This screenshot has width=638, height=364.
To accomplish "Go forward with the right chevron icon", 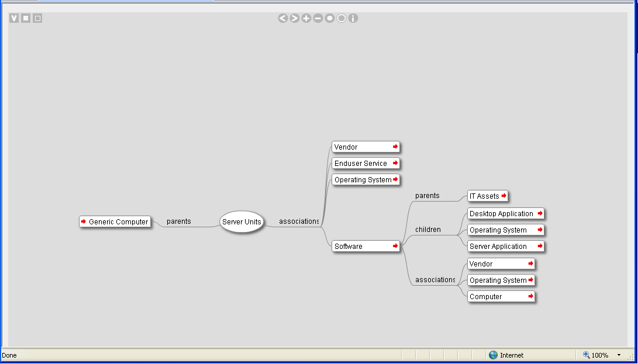I will click(295, 18).
